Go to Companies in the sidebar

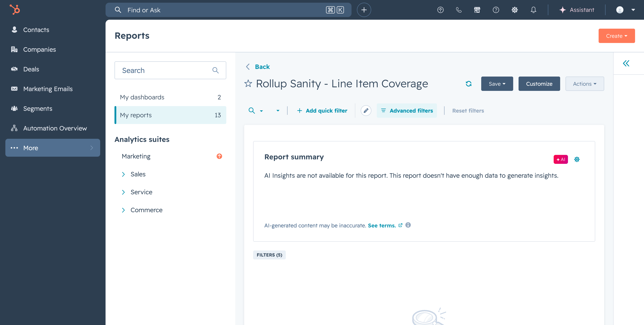click(53, 49)
